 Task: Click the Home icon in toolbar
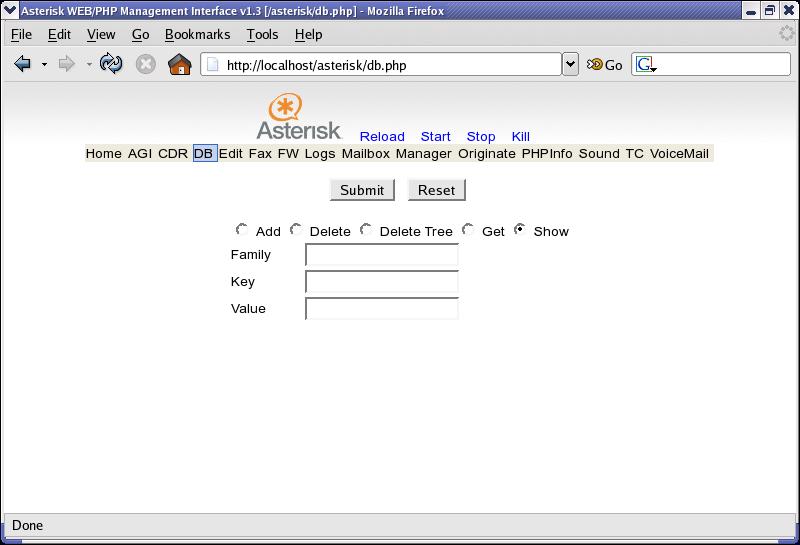pos(180,65)
